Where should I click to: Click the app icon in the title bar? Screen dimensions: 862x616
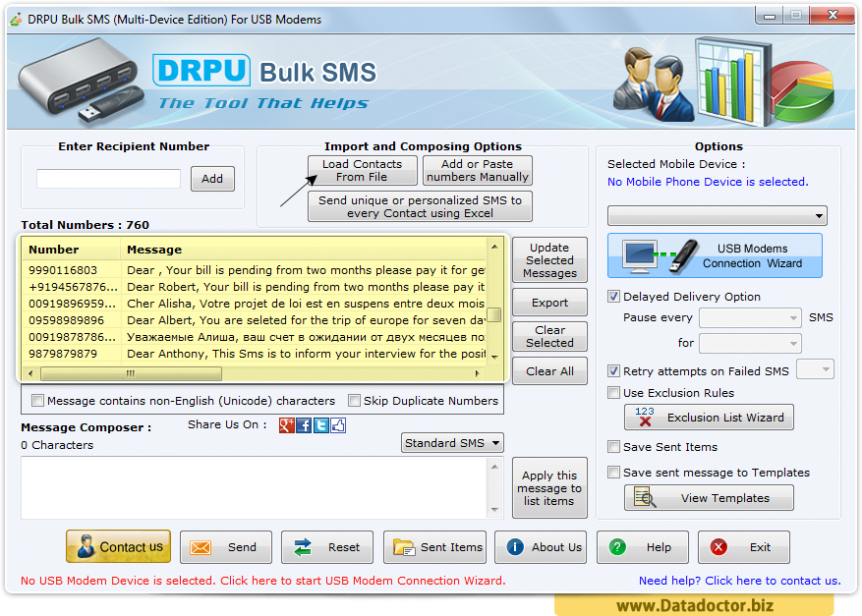[x=16, y=20]
